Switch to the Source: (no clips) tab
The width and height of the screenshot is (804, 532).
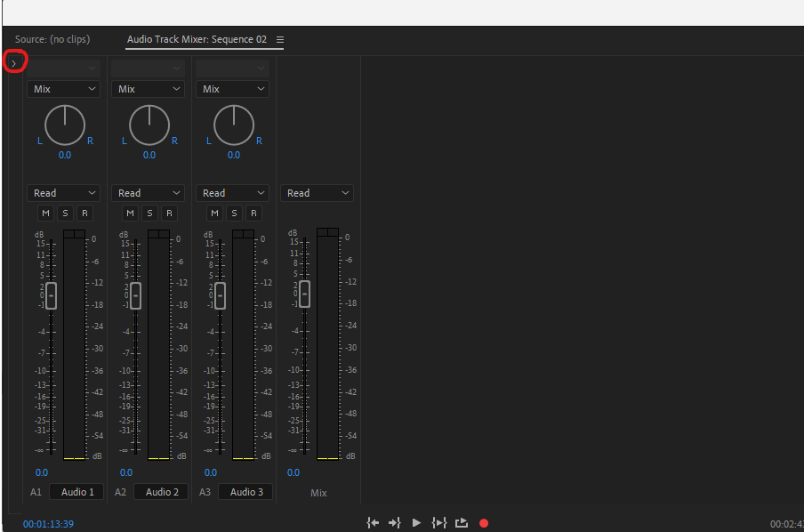[x=52, y=39]
